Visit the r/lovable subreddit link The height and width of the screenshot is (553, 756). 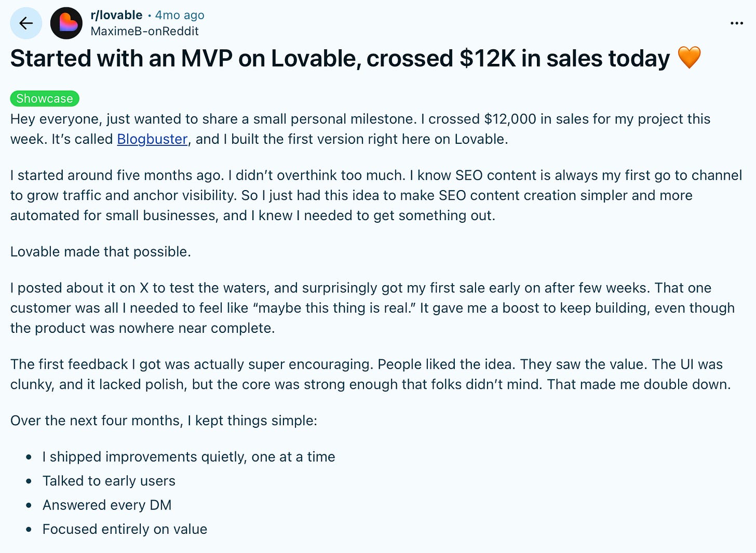point(116,15)
